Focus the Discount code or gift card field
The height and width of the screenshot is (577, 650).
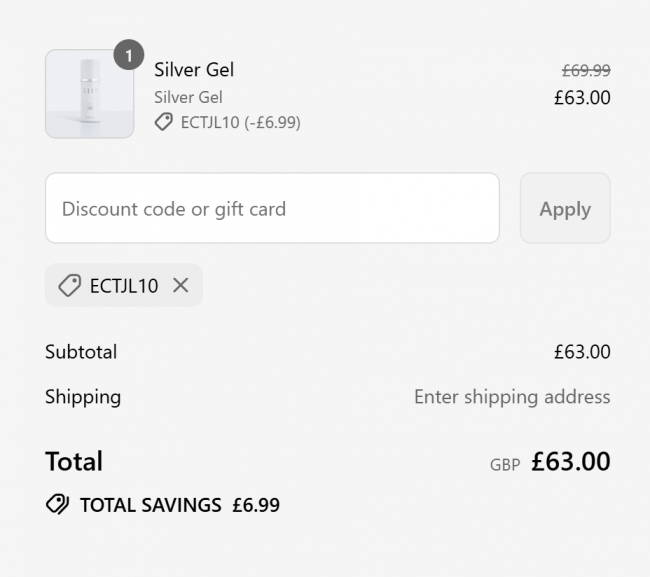(x=272, y=208)
